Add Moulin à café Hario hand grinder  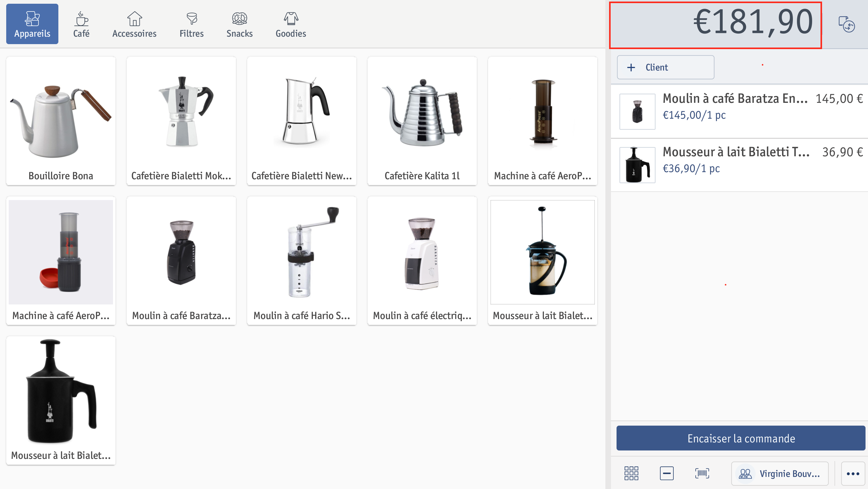pos(301,261)
